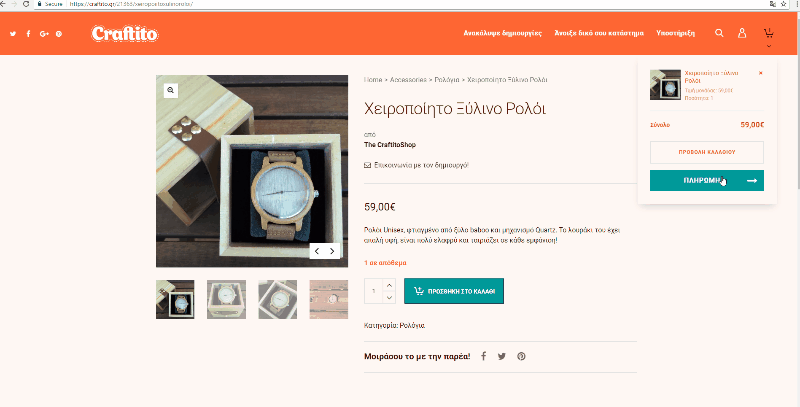Toggle the shopping cart icon

click(768, 34)
